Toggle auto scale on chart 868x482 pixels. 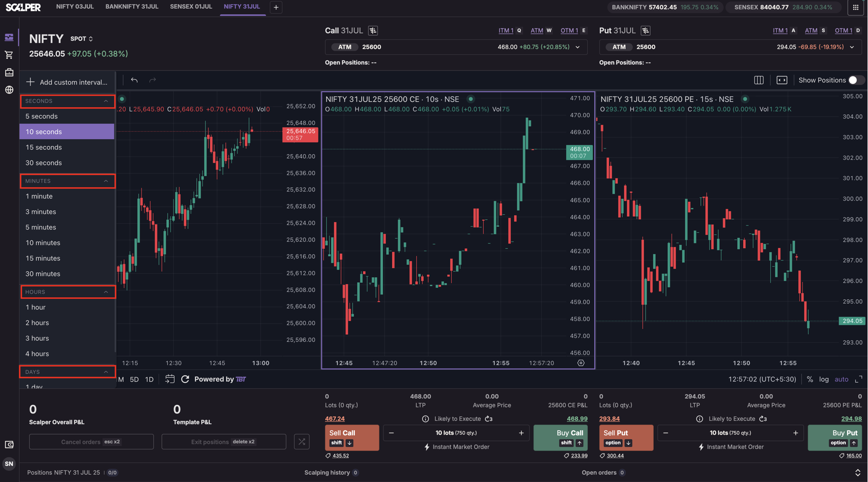pos(841,379)
